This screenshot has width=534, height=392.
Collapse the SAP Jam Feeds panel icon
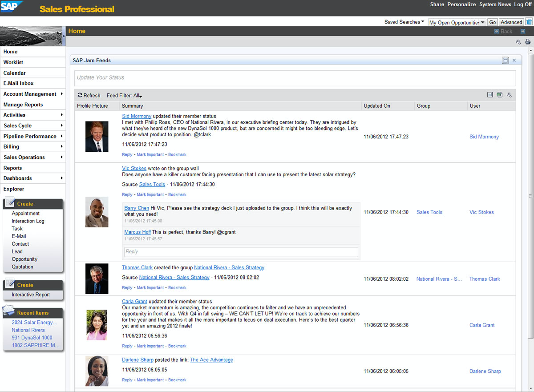coord(505,60)
